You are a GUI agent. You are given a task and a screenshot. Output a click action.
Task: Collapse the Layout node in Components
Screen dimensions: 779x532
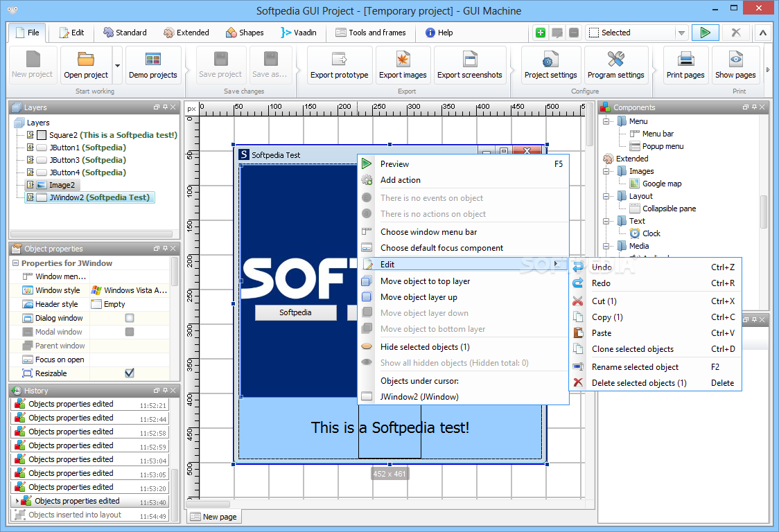606,196
